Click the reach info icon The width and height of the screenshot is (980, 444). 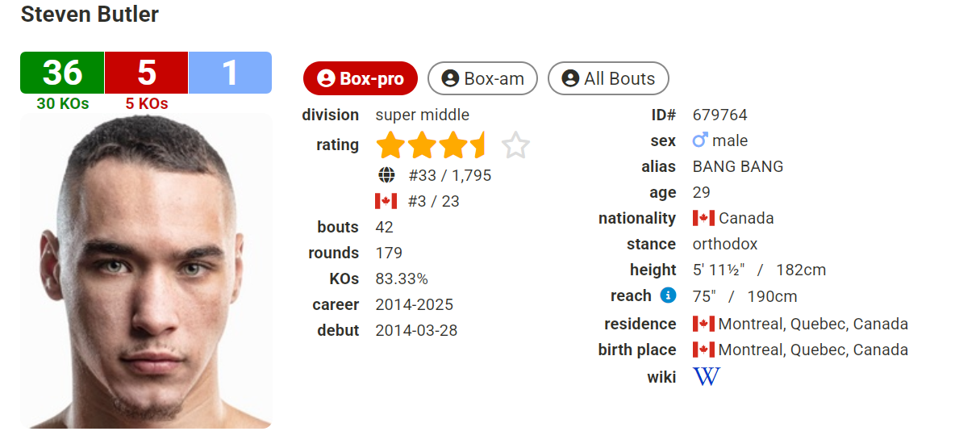(668, 295)
